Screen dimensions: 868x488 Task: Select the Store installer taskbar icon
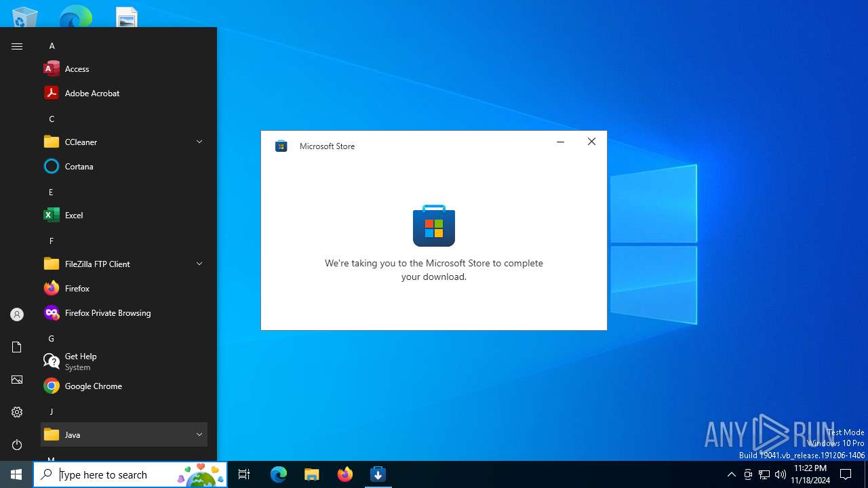pos(378,474)
